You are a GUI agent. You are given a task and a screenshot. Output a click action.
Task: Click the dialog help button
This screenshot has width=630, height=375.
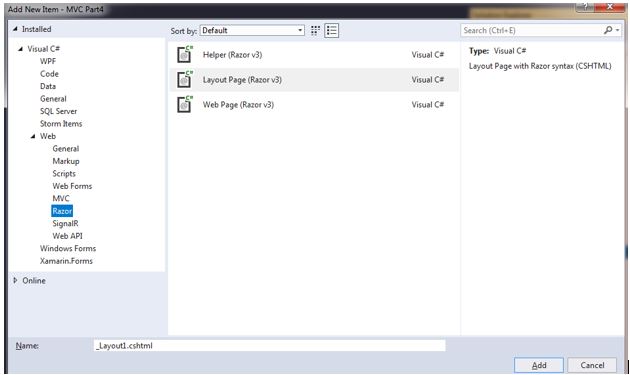[x=586, y=7]
